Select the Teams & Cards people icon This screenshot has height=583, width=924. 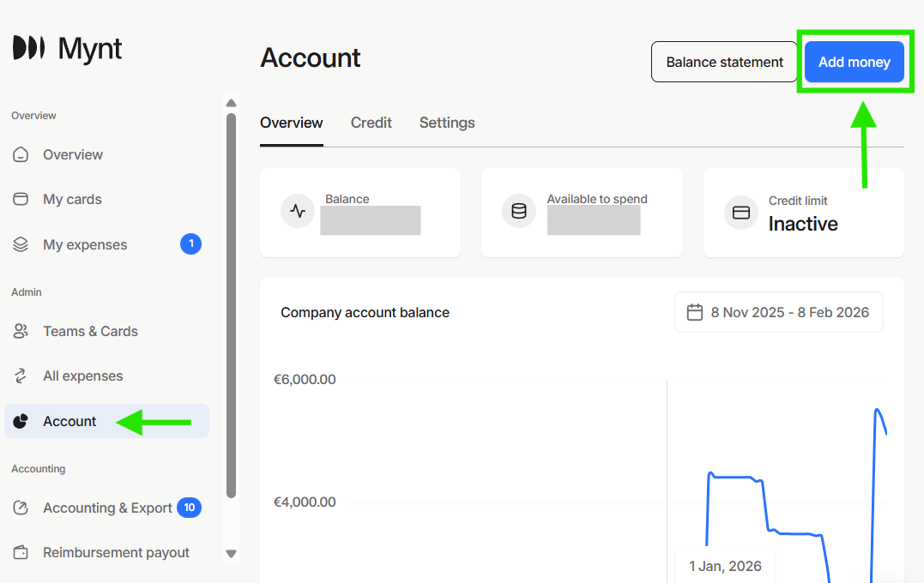[20, 331]
